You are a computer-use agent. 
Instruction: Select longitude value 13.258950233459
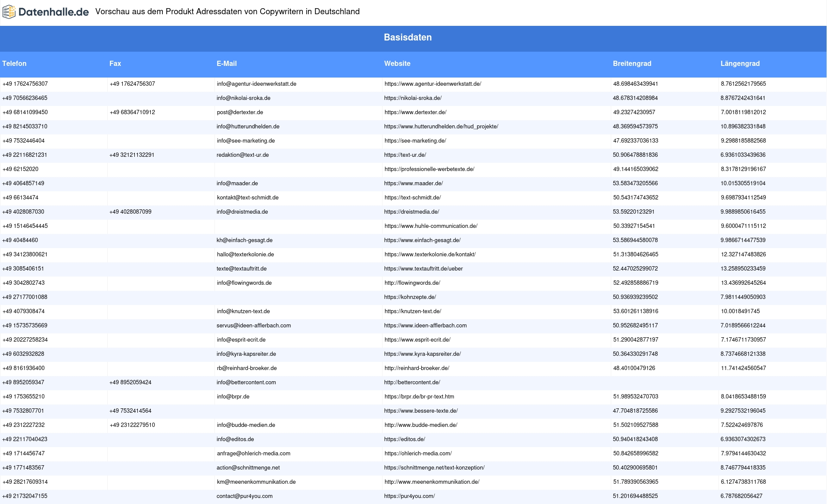pyautogui.click(x=743, y=269)
